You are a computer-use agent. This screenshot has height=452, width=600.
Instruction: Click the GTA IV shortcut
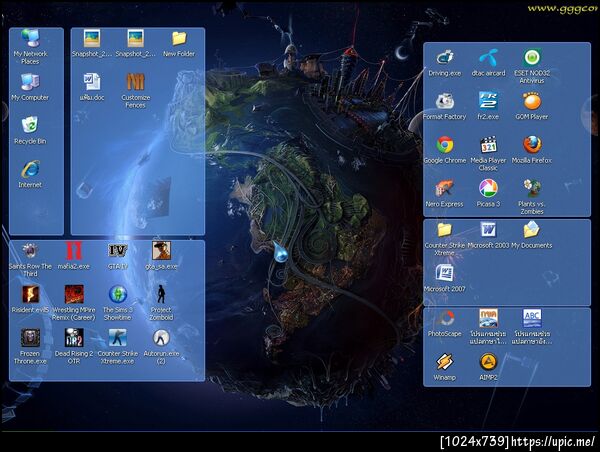[x=117, y=251]
